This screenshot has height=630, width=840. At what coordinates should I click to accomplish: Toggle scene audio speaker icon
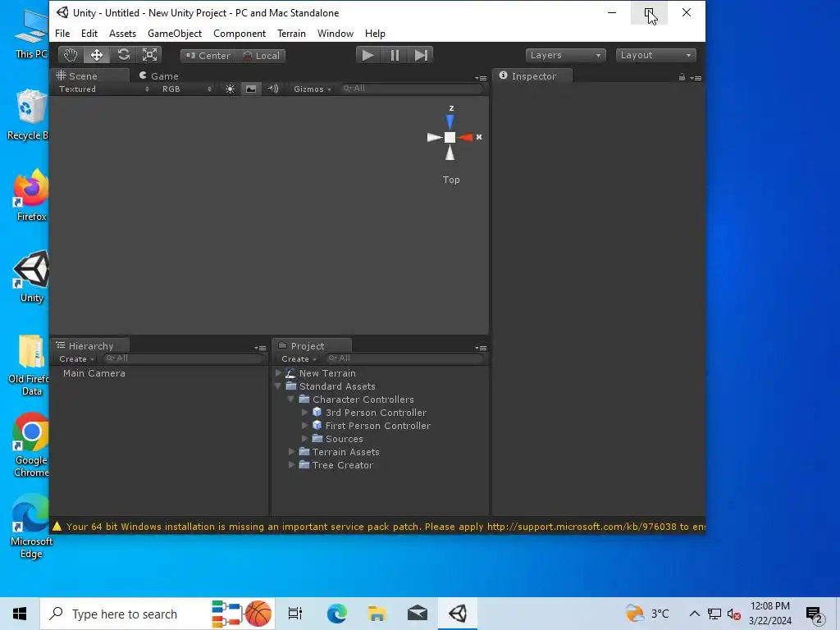(272, 89)
